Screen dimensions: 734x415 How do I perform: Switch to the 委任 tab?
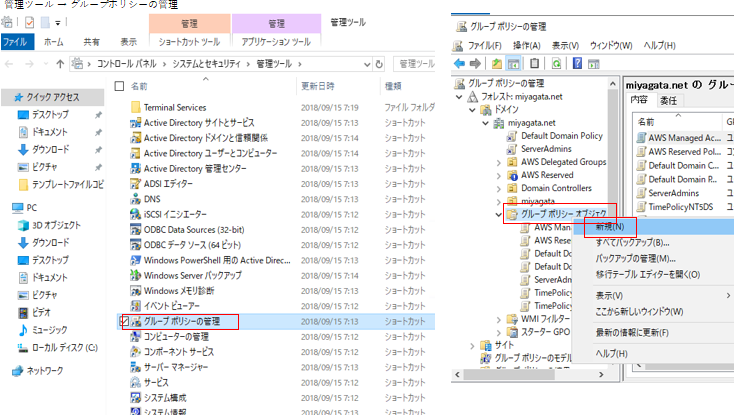click(x=668, y=100)
